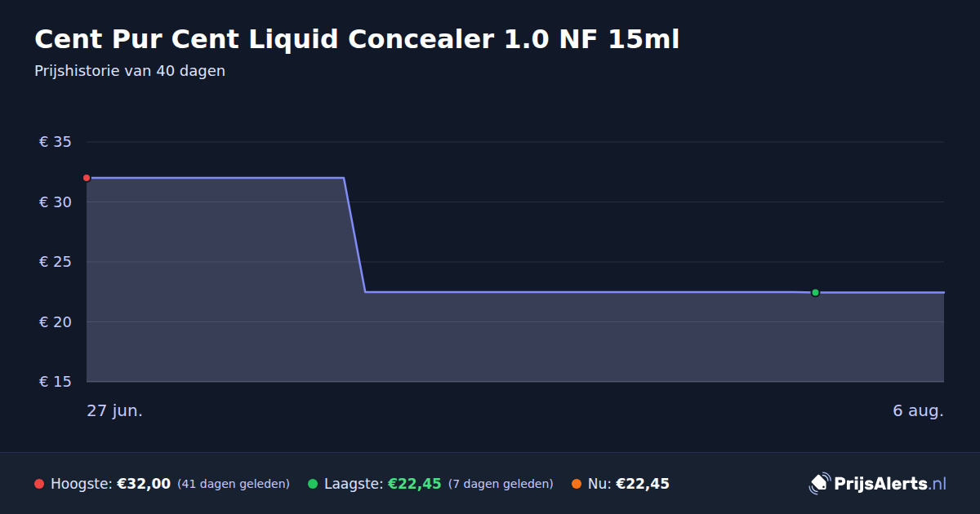Select the product title Cent Pur Cent Concealer
Screen dimensions: 980x514
(357, 38)
